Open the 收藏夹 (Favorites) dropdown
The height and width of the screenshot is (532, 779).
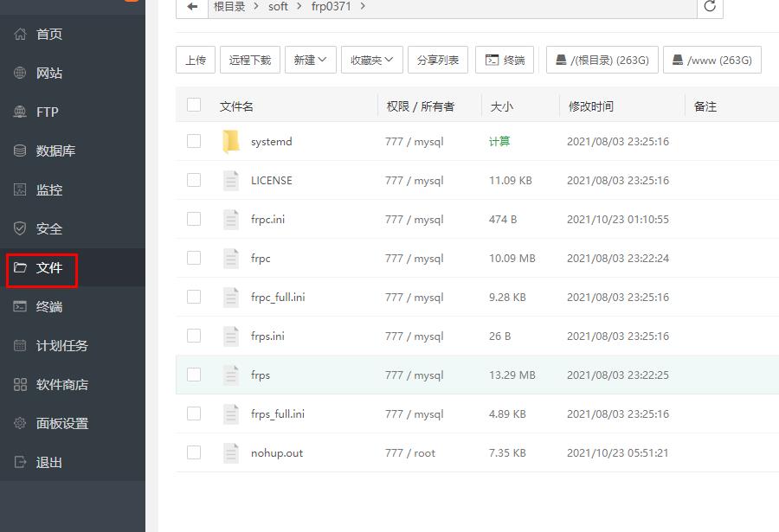tap(371, 60)
